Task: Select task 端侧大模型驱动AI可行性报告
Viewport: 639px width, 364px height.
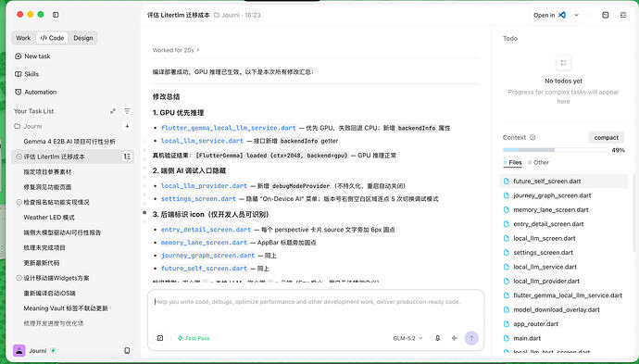Action: tap(62, 232)
